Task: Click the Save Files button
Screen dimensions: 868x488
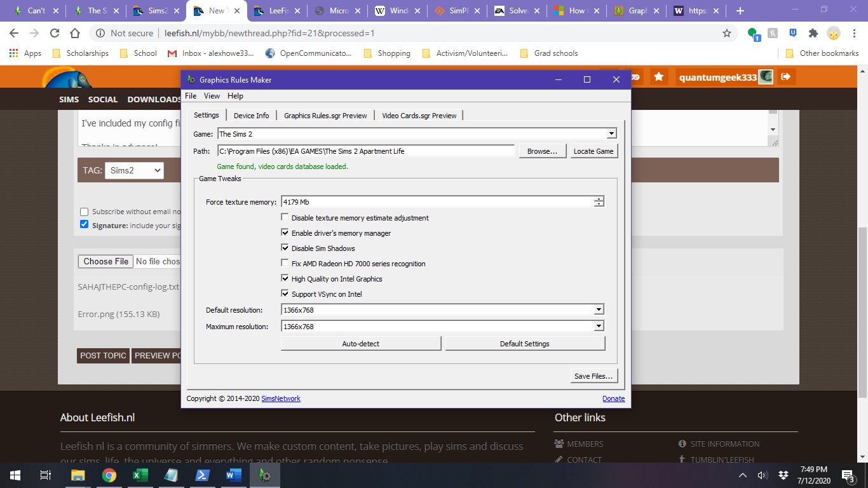Action: click(x=593, y=376)
